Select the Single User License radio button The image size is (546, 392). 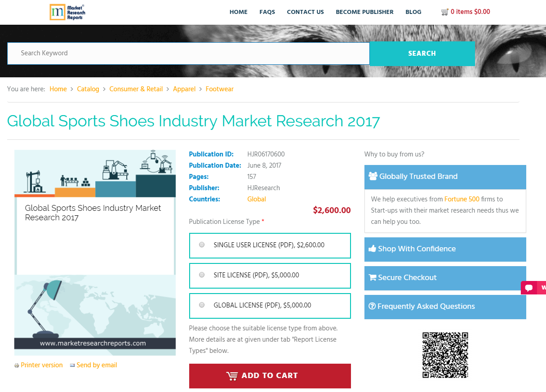coord(202,245)
